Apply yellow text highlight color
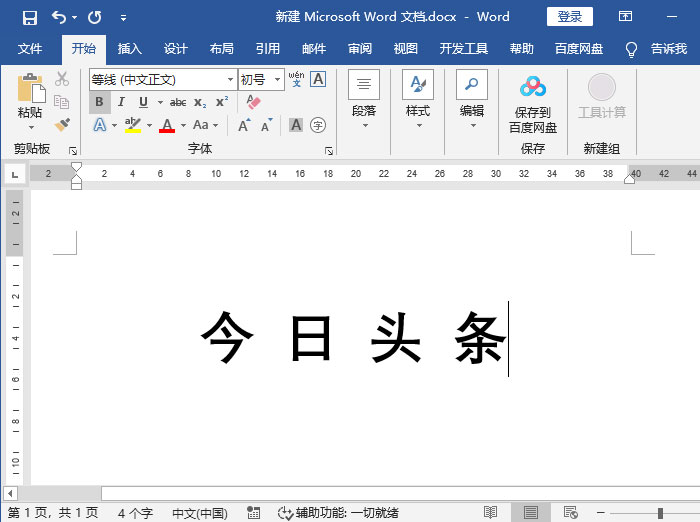Screen dimensions: 700x522 pos(133,125)
